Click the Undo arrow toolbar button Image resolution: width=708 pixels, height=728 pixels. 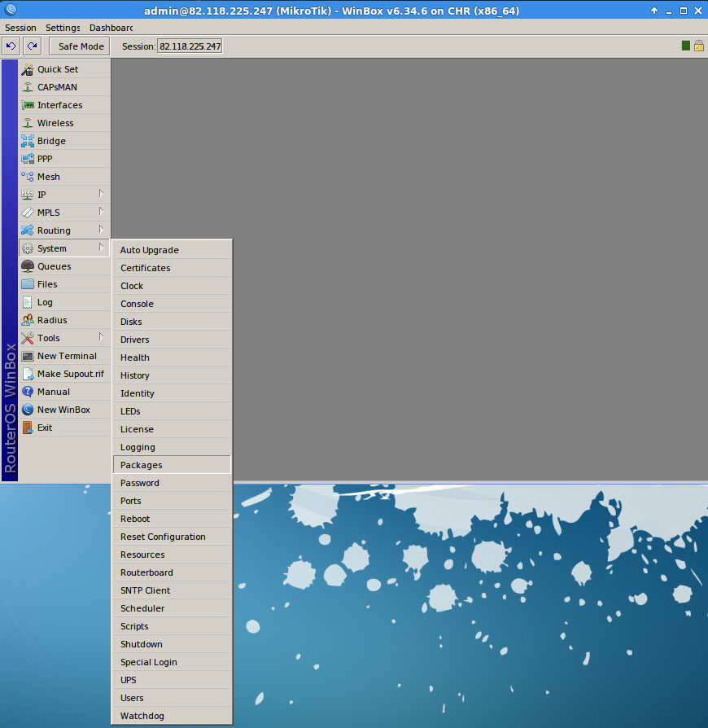tap(11, 46)
